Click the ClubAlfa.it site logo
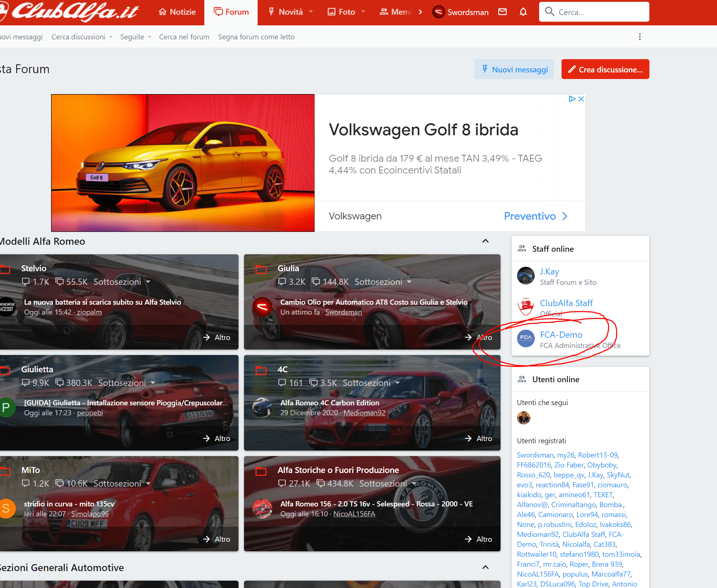The image size is (717, 588). [x=70, y=12]
